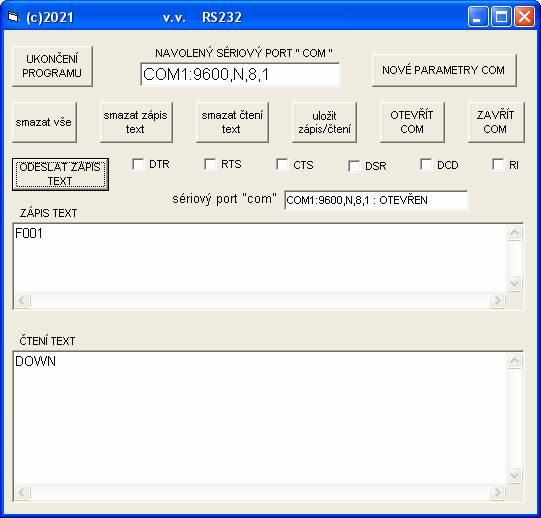541x518 pixels.
Task: Save using uložit zápis/čtení button
Action: pos(324,122)
